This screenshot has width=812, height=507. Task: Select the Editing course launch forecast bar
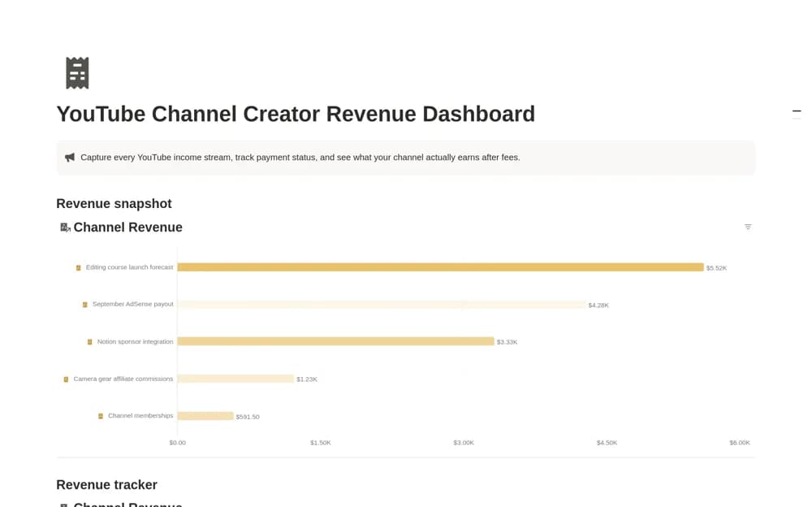440,267
